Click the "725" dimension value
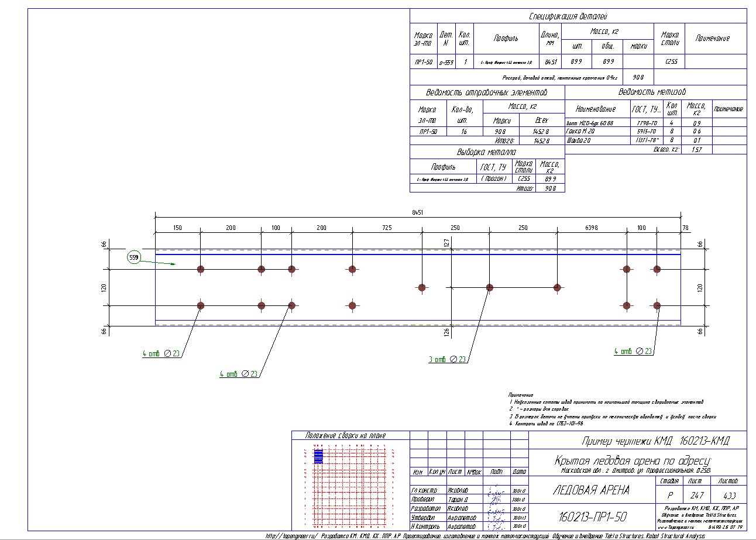 click(x=387, y=227)
